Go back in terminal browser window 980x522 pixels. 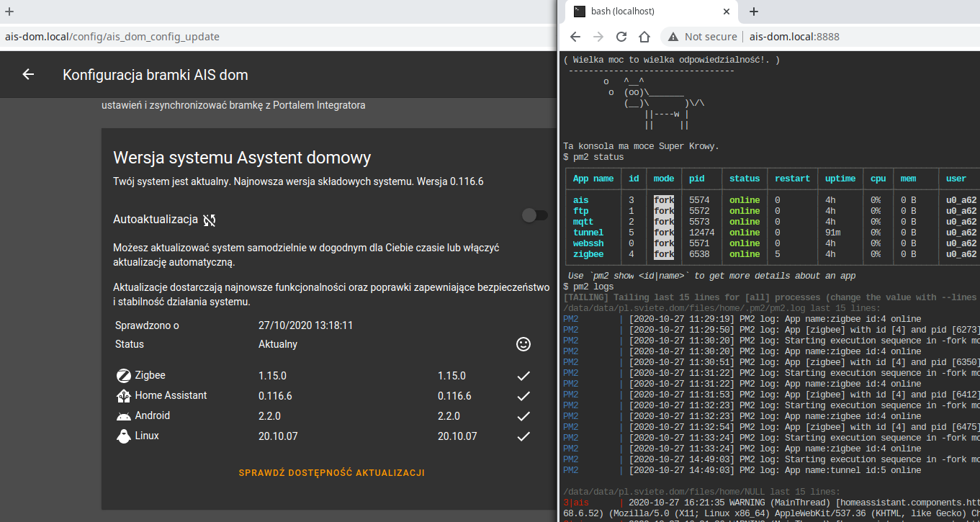tap(575, 37)
